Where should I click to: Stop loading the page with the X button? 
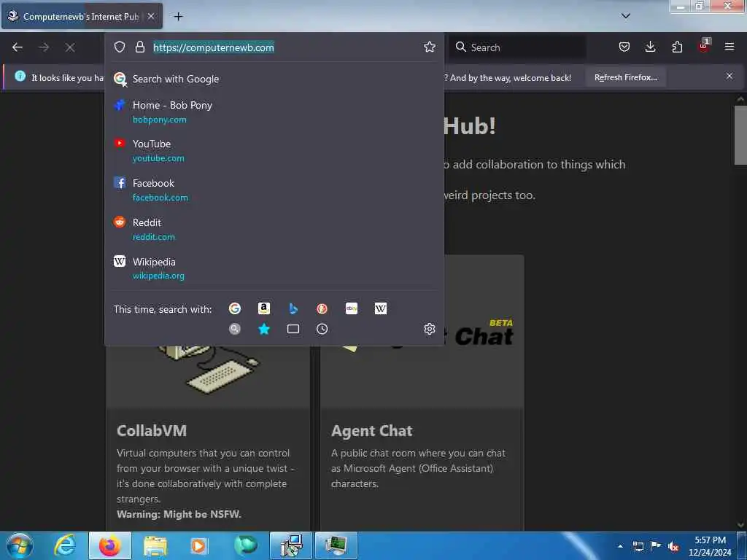(70, 47)
